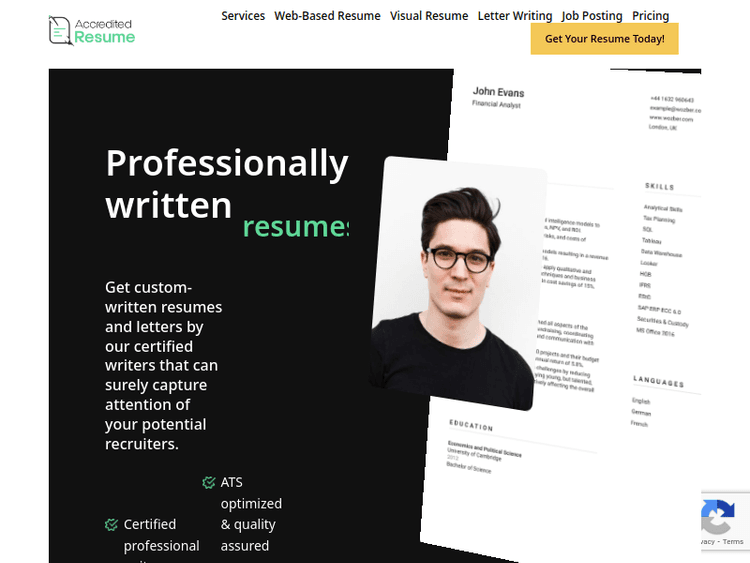Click the 'Certified professional' text
The height and width of the screenshot is (563, 750).
[162, 535]
